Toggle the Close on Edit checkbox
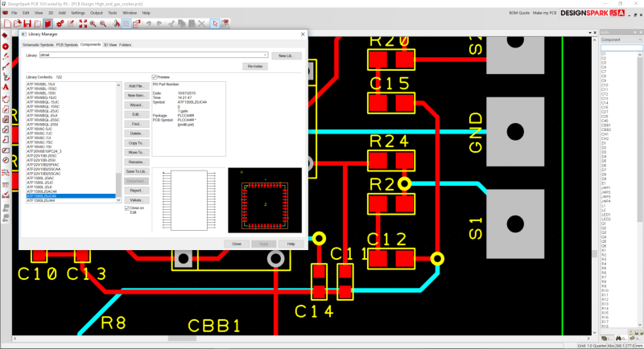The height and width of the screenshot is (349, 644). (127, 208)
